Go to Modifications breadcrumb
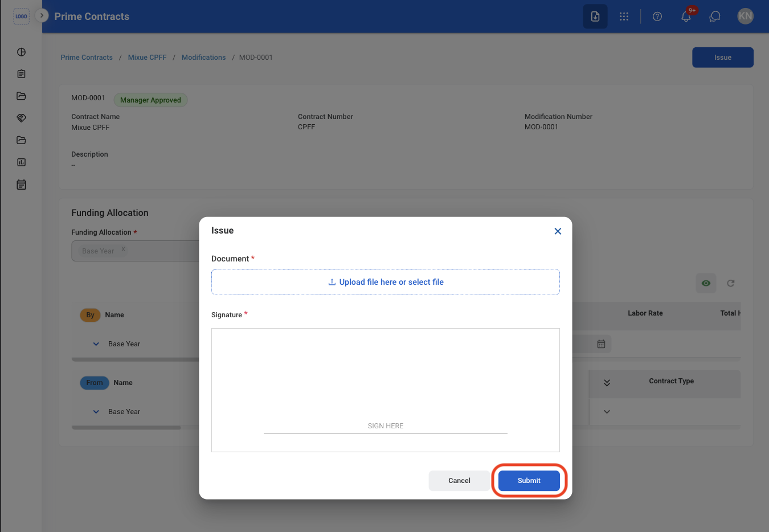 click(203, 58)
